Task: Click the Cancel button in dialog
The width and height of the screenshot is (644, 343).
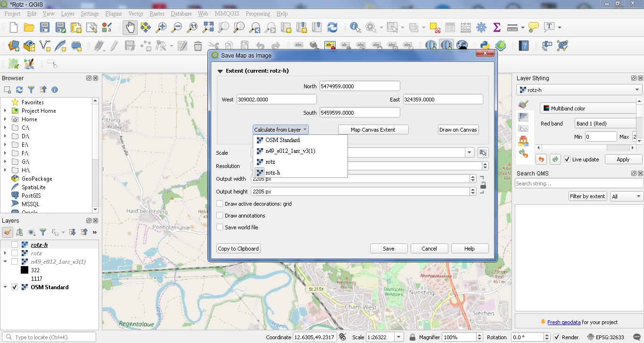Action: click(x=429, y=249)
